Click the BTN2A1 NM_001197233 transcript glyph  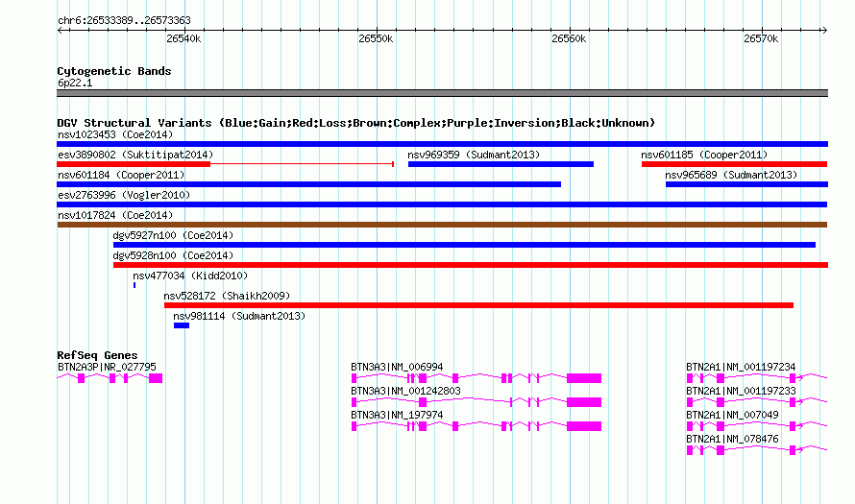(x=757, y=402)
